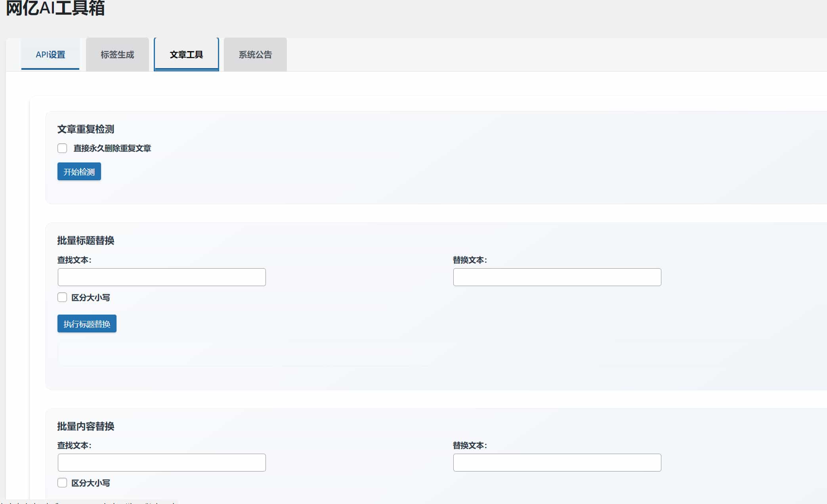Screen dimensions: 827x504
Task: Click the 批量内容替换 section heading
Action: [x=86, y=426]
